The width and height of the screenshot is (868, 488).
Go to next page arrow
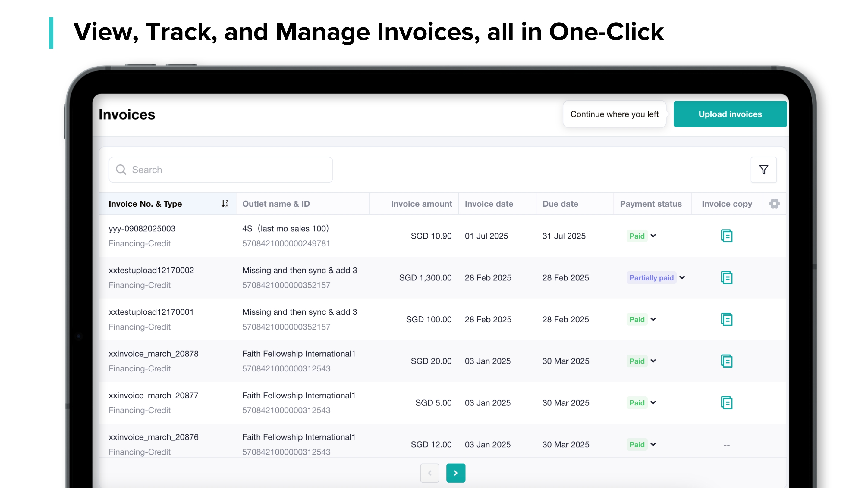456,473
